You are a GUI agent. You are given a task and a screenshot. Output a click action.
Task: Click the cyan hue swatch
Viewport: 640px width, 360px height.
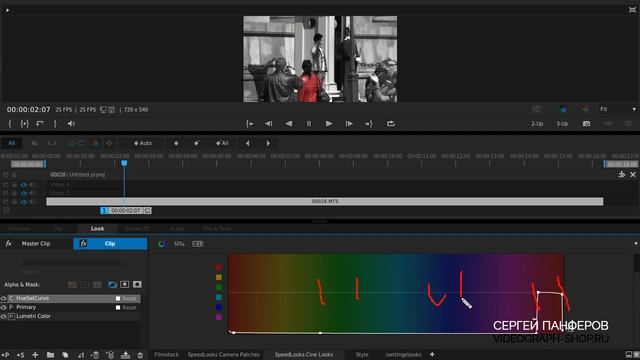pyautogui.click(x=219, y=297)
